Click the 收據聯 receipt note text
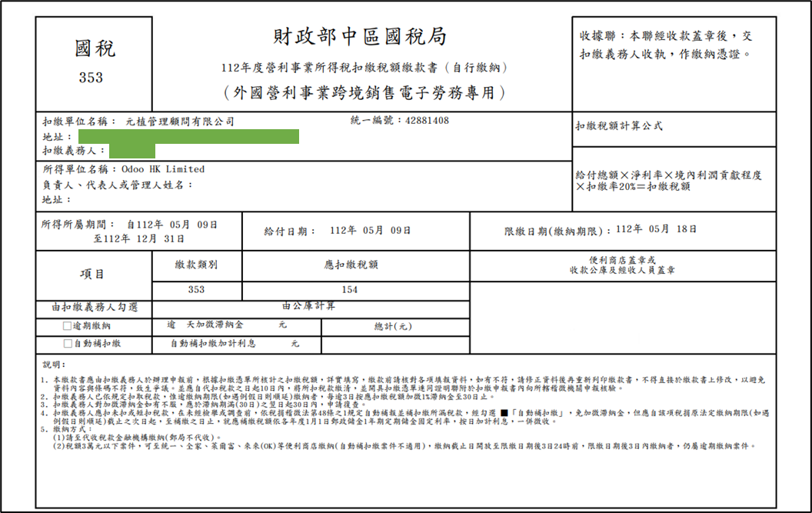This screenshot has height=513, width=812. pyautogui.click(x=666, y=45)
